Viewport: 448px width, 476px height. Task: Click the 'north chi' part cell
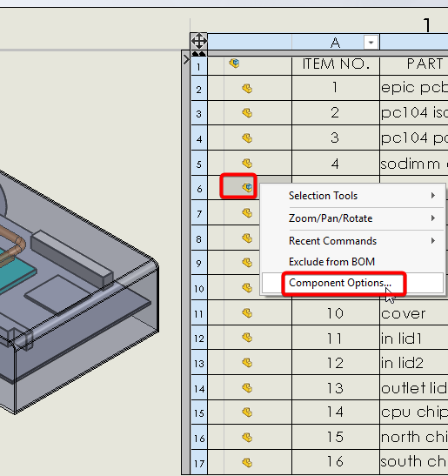pyautogui.click(x=414, y=438)
